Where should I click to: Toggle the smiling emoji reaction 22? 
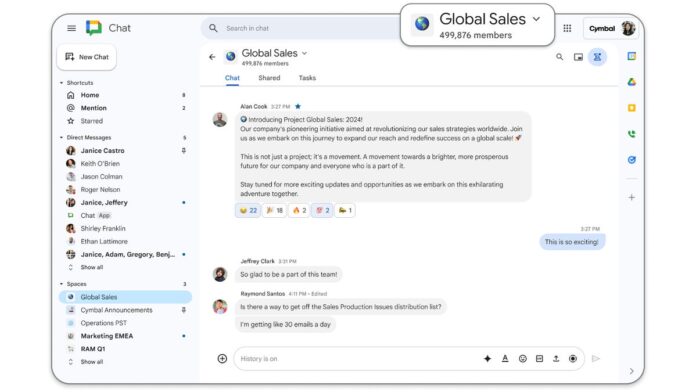pos(248,210)
